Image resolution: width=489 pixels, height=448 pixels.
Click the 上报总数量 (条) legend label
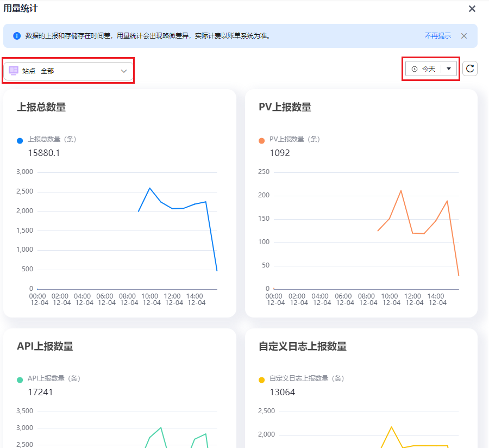pyautogui.click(x=52, y=139)
